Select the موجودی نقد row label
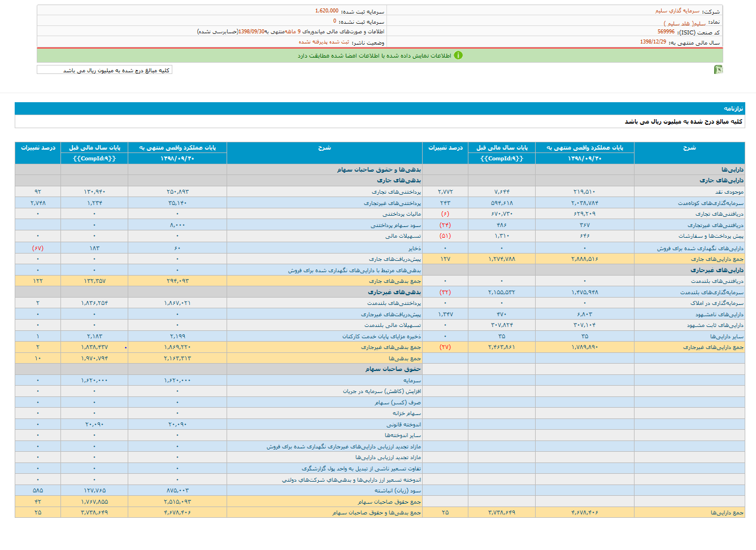Viewport: 756px width, 550px height. 729,192
